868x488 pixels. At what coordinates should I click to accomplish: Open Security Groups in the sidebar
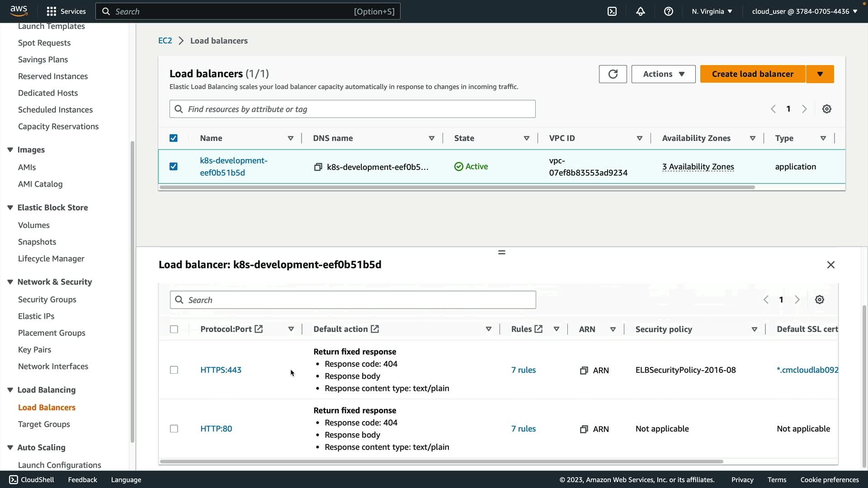click(47, 300)
